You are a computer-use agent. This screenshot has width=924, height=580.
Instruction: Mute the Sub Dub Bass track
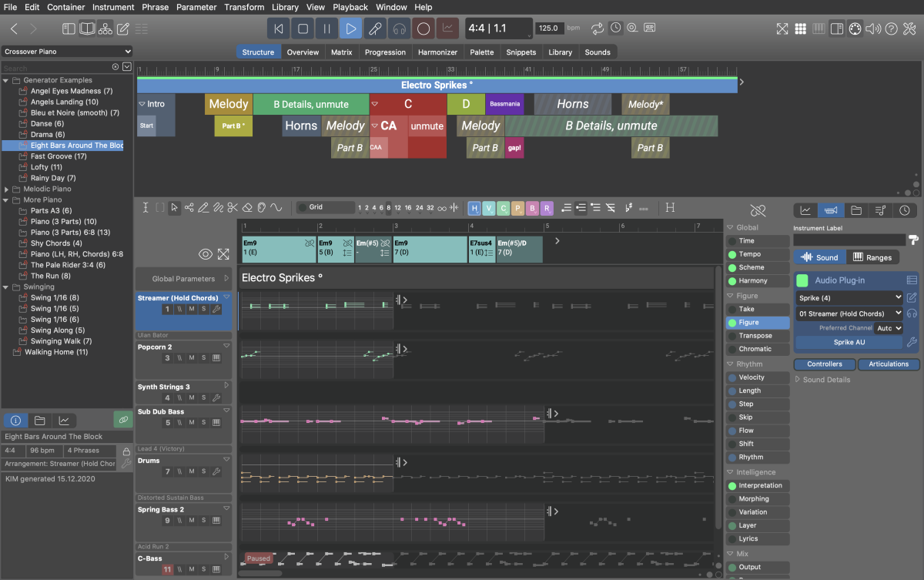click(192, 423)
